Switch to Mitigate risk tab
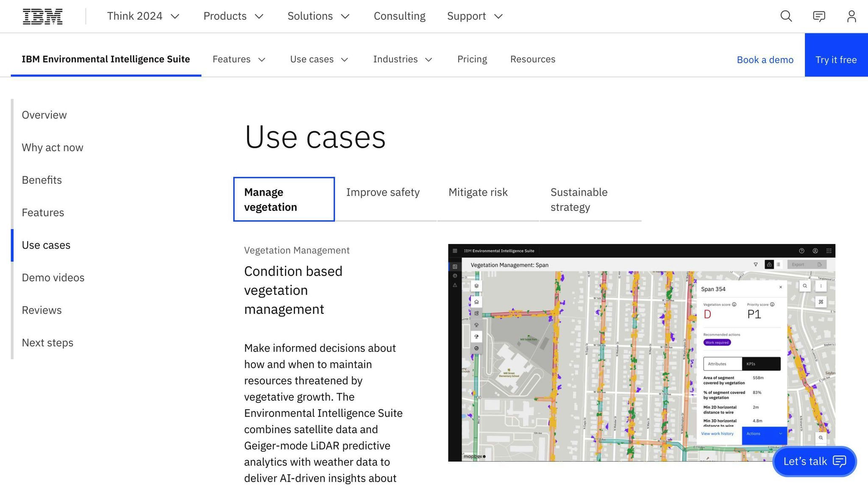The height and width of the screenshot is (488, 868). (x=488, y=199)
